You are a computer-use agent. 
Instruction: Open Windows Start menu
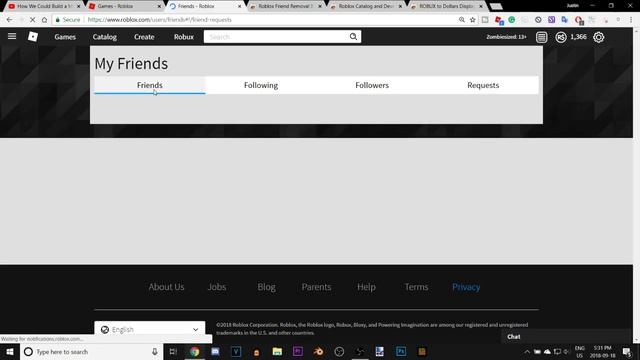(10, 351)
